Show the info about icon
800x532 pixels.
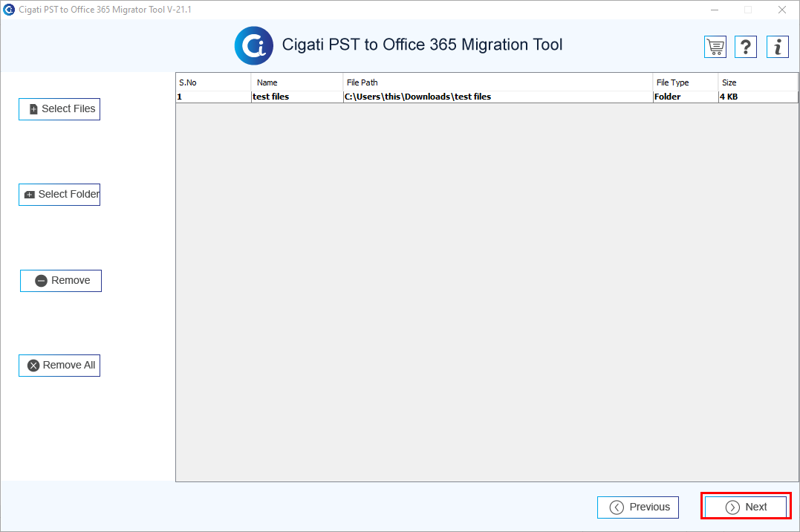coord(778,47)
